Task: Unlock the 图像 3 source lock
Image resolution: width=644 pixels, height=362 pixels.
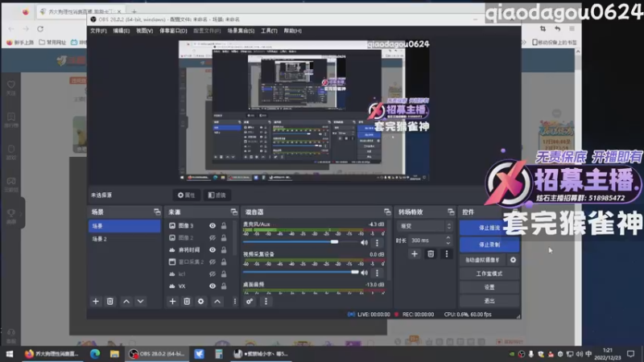Action: (224, 226)
